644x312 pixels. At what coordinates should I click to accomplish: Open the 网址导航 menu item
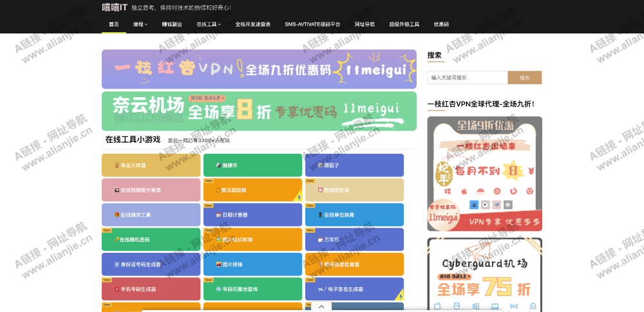click(x=365, y=24)
